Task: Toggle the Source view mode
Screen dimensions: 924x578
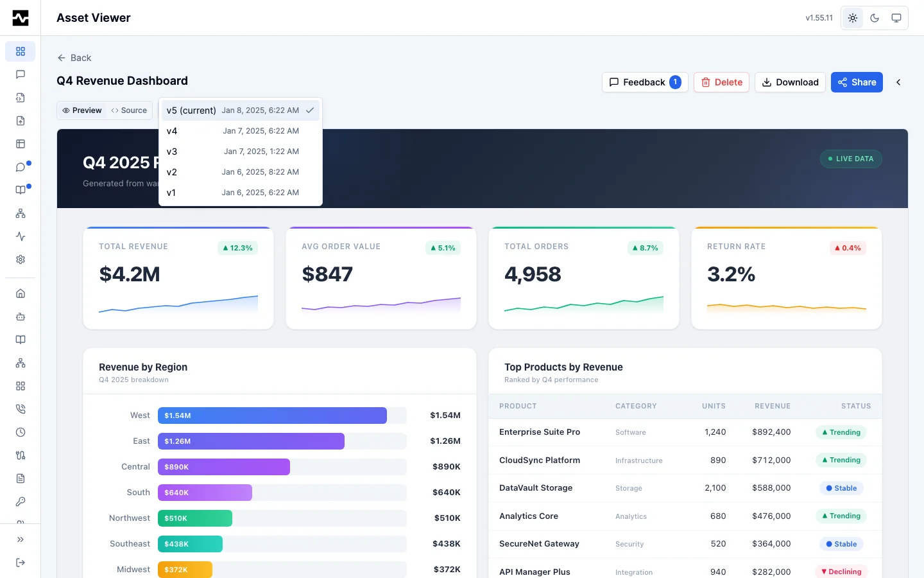Action: point(129,110)
